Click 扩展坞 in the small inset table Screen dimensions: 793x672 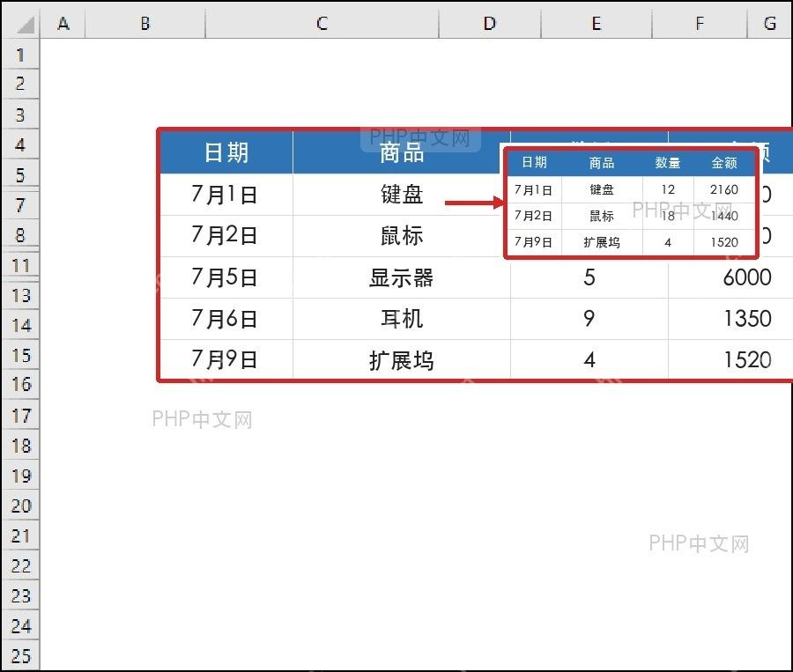pos(601,243)
